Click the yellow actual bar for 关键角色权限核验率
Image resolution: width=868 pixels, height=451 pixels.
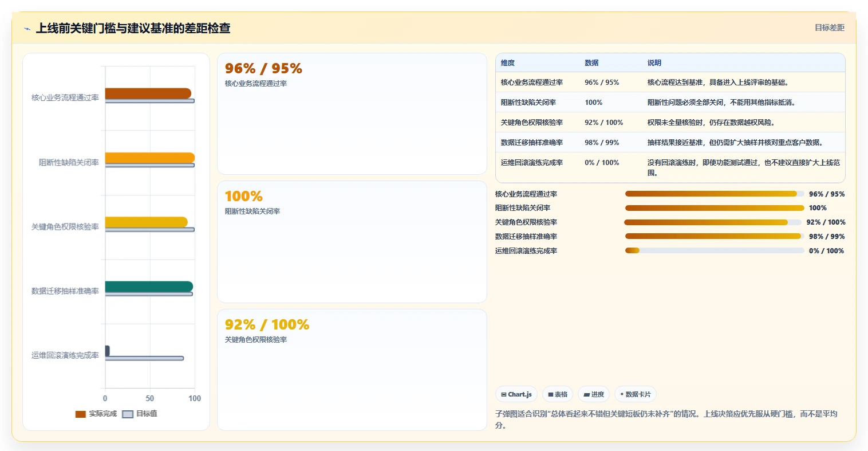[x=146, y=222]
